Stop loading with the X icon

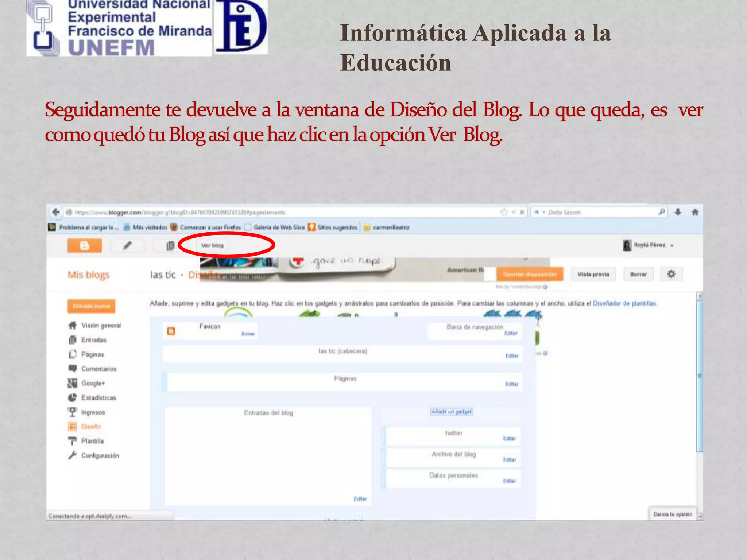pyautogui.click(x=522, y=212)
